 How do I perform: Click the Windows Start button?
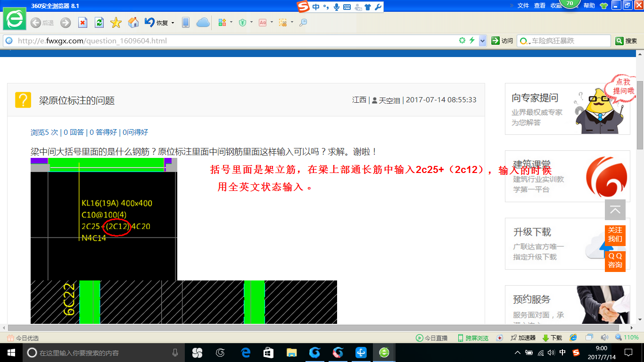click(11, 353)
